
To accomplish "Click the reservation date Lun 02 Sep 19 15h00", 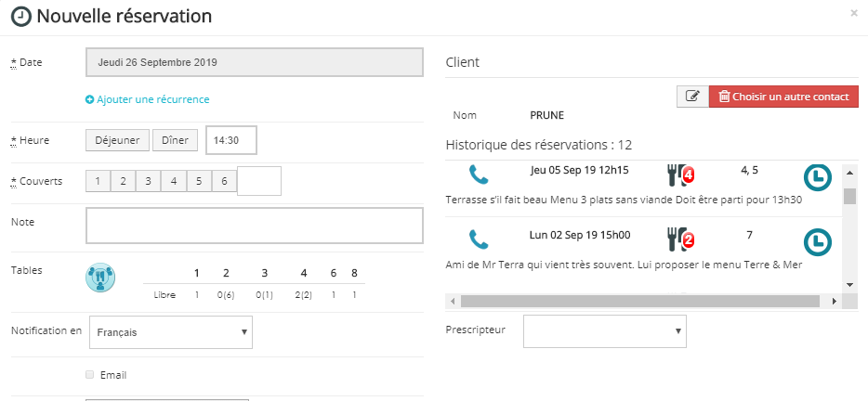I will [580, 235].
